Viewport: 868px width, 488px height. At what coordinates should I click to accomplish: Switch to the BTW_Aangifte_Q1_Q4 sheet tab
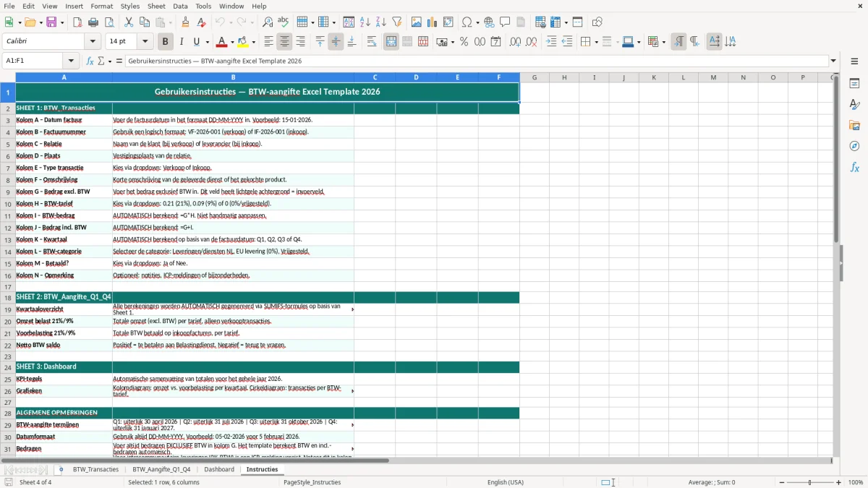[161, 469]
